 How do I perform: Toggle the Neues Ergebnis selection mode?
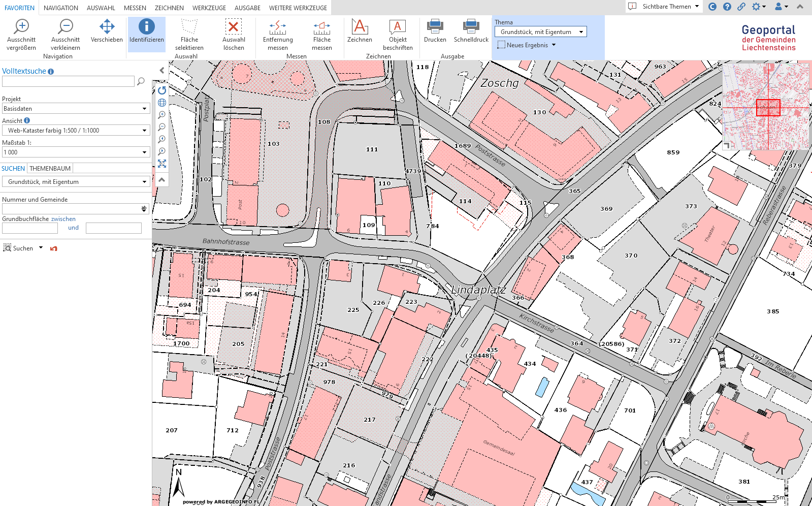click(527, 45)
